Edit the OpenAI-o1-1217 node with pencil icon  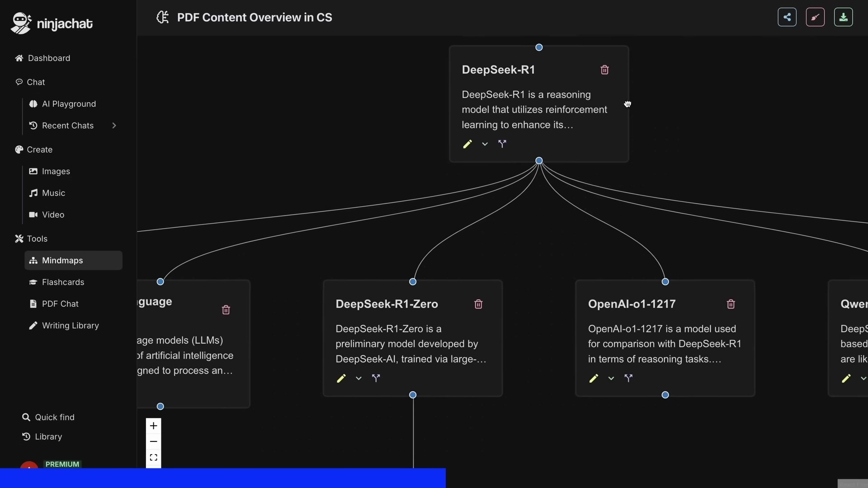(594, 378)
